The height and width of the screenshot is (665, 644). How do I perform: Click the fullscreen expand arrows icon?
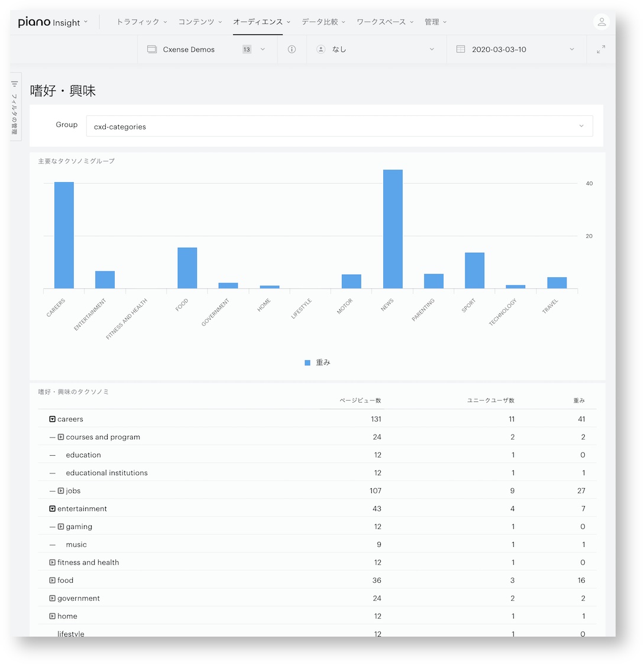tap(601, 49)
